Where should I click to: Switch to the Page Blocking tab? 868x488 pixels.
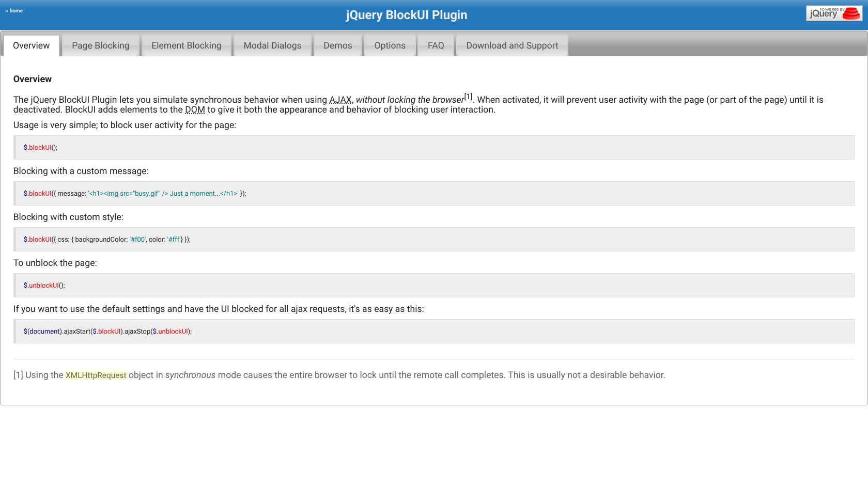point(101,45)
